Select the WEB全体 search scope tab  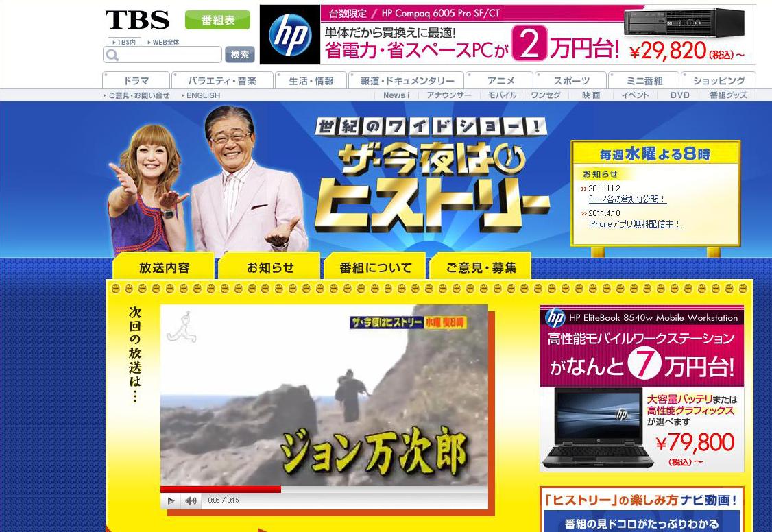click(x=163, y=43)
